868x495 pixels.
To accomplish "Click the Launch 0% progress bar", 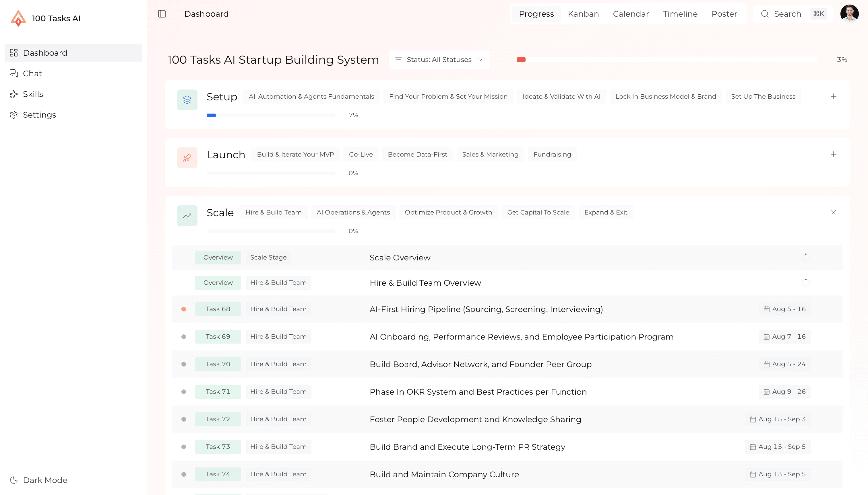I will (271, 174).
